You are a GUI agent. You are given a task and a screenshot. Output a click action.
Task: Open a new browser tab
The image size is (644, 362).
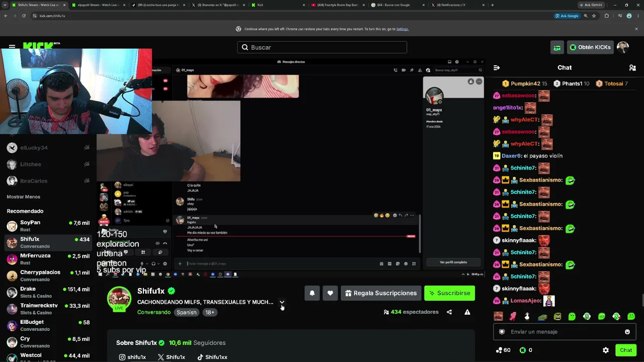(x=492, y=5)
